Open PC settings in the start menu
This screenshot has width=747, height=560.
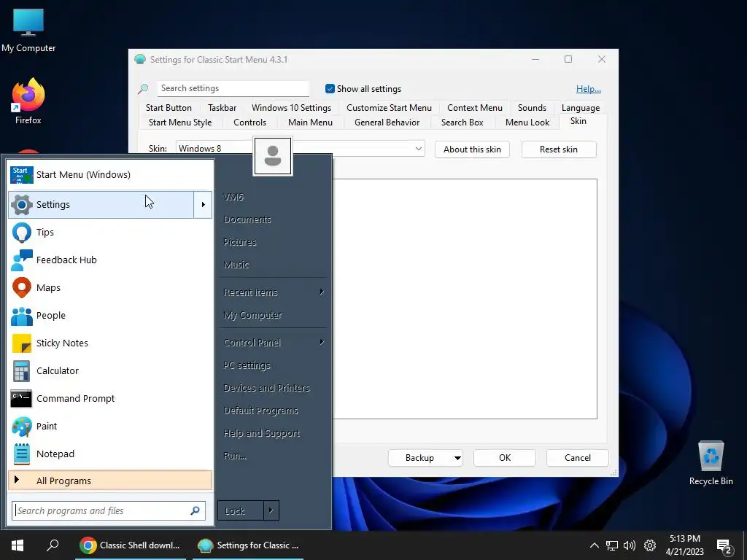pyautogui.click(x=274, y=365)
